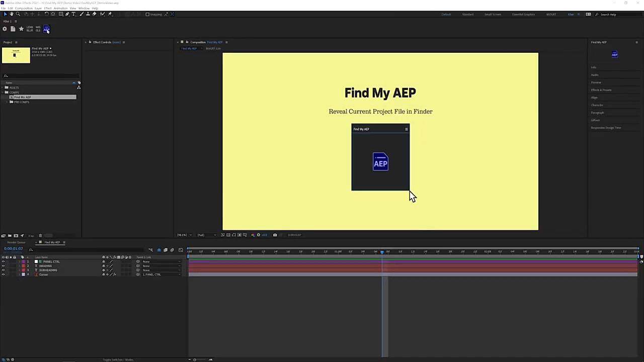
Task: Select the Clone Stamp tool
Action: (88, 14)
